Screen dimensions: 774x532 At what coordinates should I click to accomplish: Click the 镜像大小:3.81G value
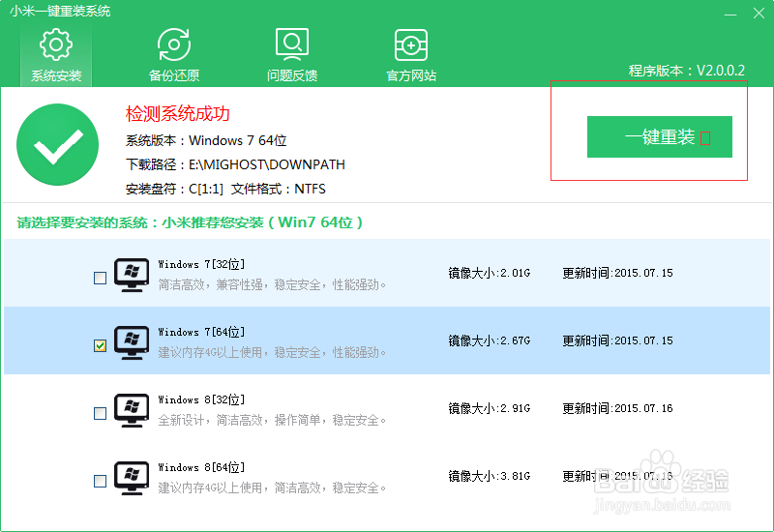click(490, 476)
